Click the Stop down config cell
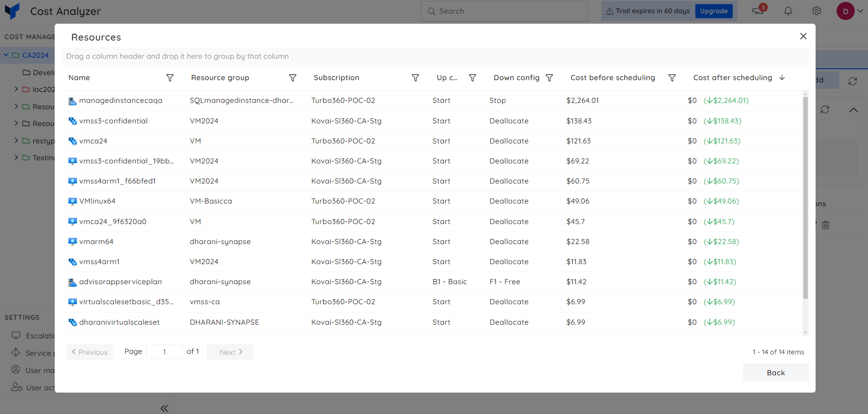The width and height of the screenshot is (868, 414). tap(498, 101)
